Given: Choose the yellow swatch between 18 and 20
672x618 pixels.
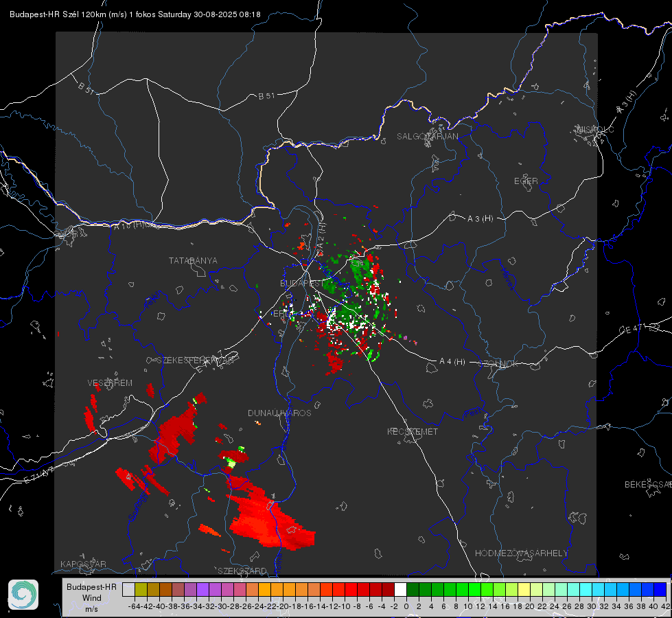Looking at the screenshot, I should (524, 589).
